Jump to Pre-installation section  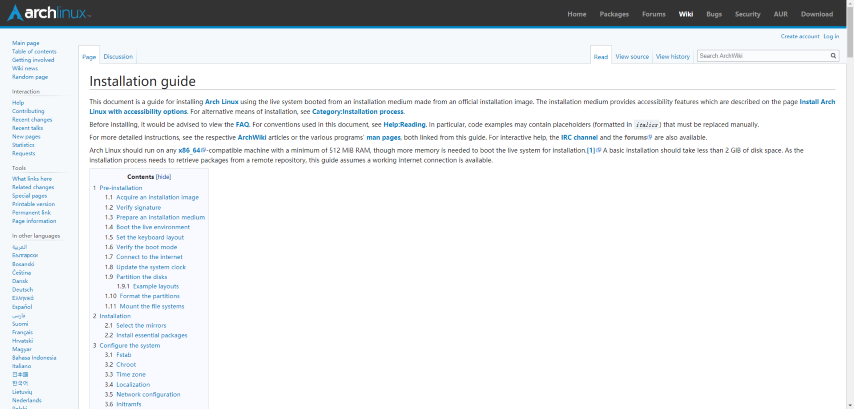pyautogui.click(x=121, y=188)
